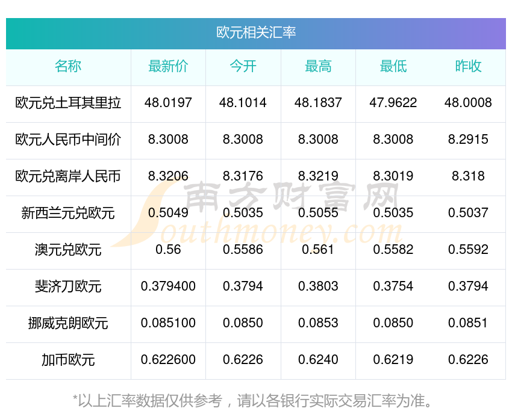The image size is (512, 420).
Task: Click 48.1837 in the 欧元兑土耳其里拉 row
Action: coord(318,103)
